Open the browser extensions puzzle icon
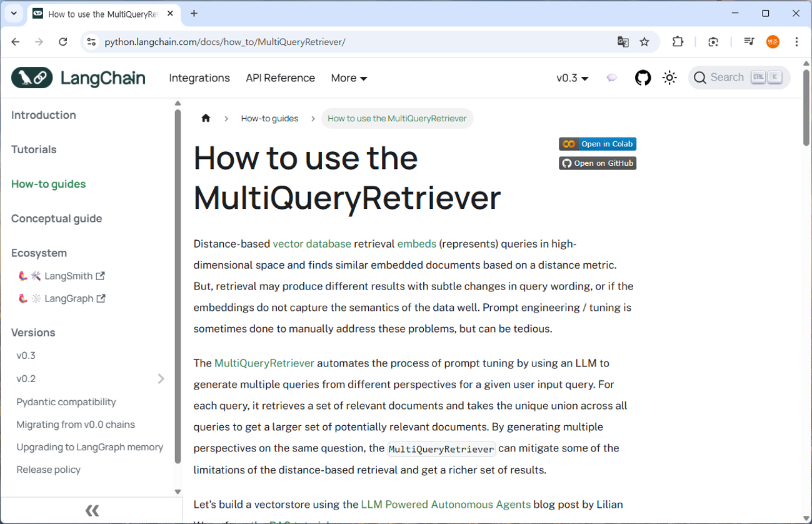812x524 pixels. [x=678, y=42]
